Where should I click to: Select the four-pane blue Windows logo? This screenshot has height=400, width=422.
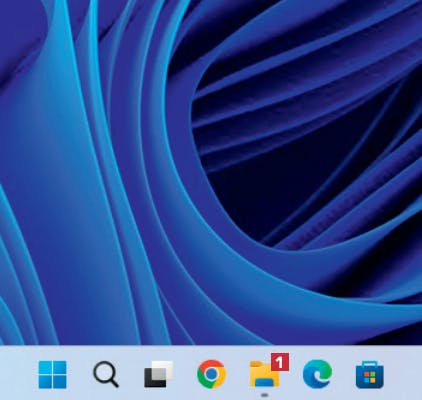[x=52, y=374]
